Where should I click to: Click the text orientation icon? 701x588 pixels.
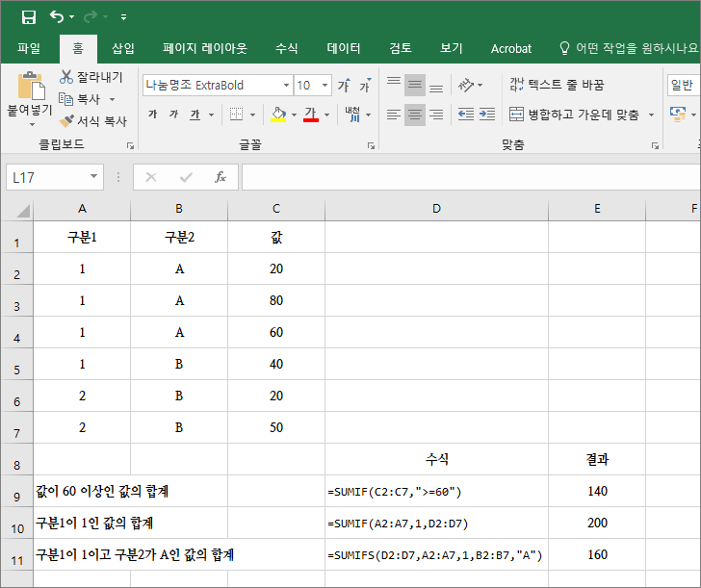point(466,85)
